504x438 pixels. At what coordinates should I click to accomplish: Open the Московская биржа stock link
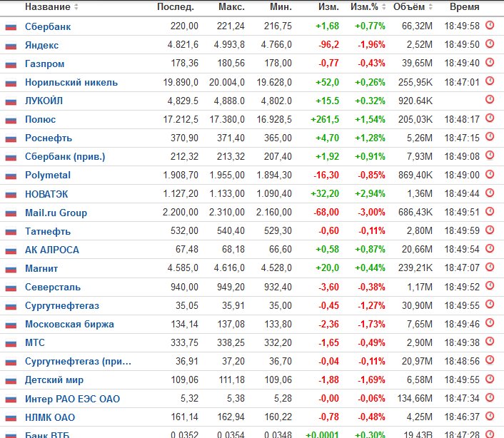(69, 325)
